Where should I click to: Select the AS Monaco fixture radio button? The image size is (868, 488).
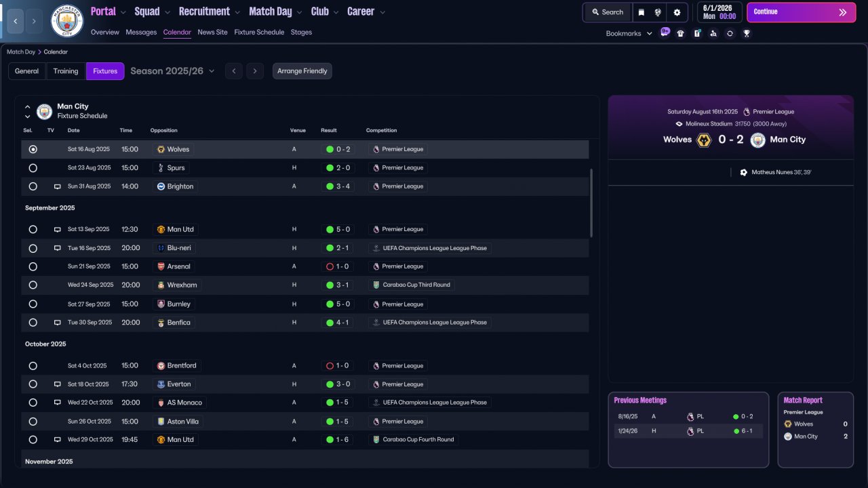pos(33,403)
